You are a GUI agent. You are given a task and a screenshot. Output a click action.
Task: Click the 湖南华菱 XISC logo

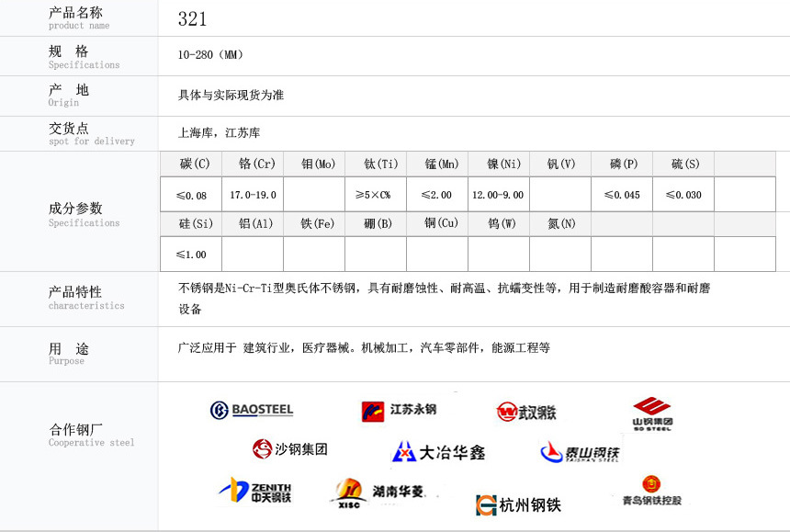click(x=378, y=492)
